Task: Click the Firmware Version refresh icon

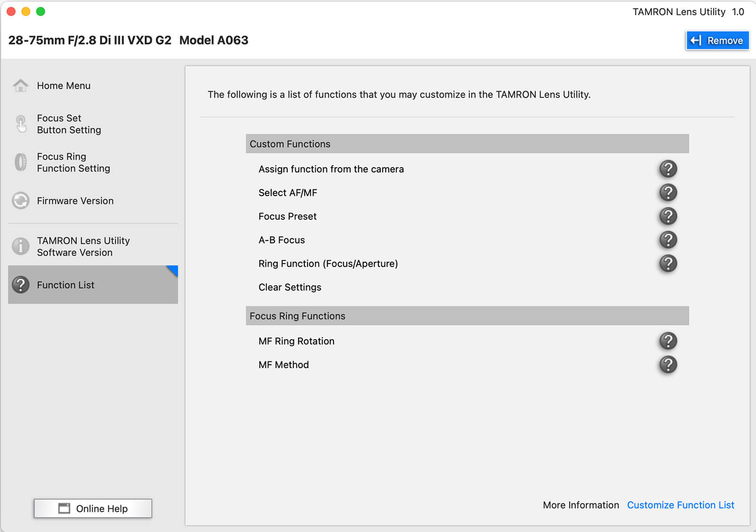Action: click(20, 200)
